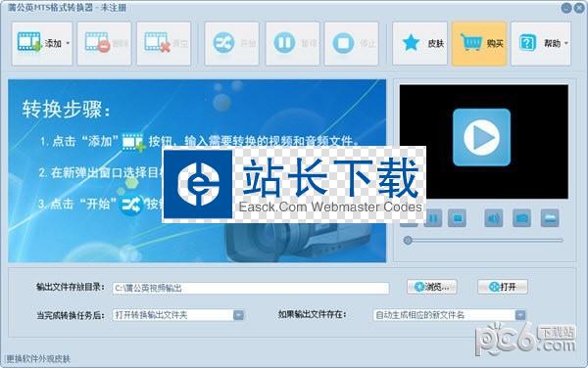Open the 如果输出文件存在 dropdown
Screen dimensions: 588x368
tap(449, 315)
